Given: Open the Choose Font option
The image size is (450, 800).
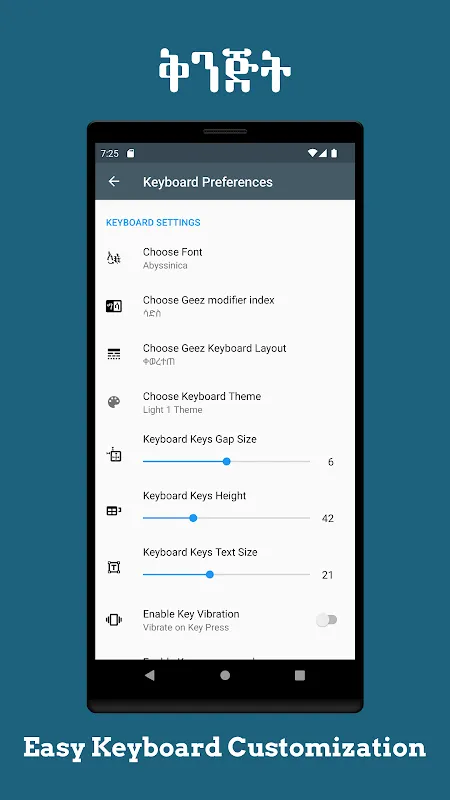Looking at the screenshot, I should pos(225,259).
